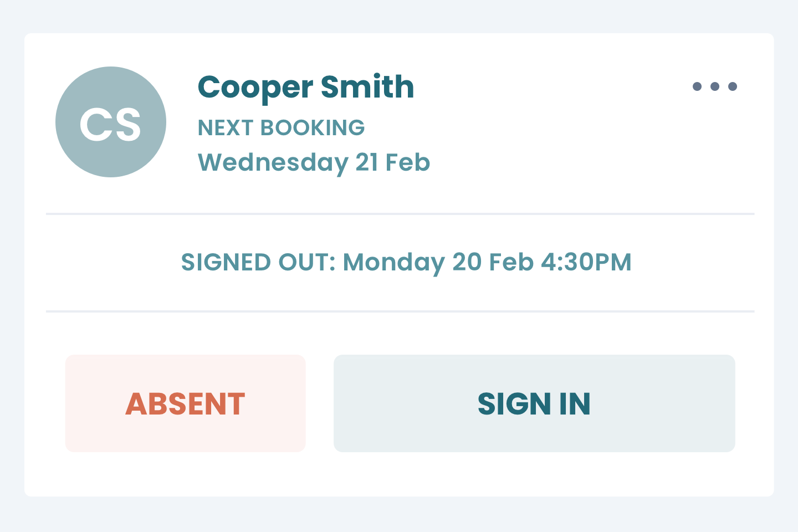Tap the round grey profile picture placeholder
798x532 pixels.
click(x=111, y=122)
